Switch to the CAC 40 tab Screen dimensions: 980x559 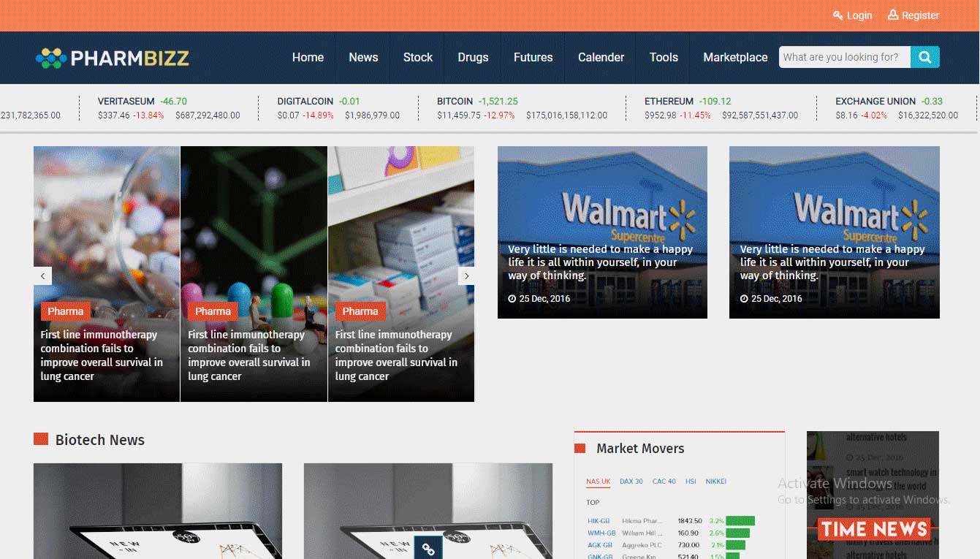664,482
